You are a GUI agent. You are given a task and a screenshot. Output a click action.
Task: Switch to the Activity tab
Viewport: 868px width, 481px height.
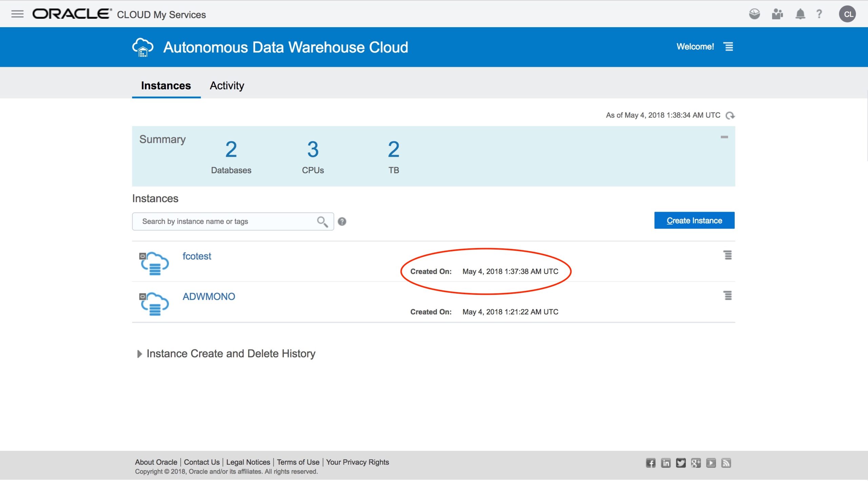tap(227, 86)
